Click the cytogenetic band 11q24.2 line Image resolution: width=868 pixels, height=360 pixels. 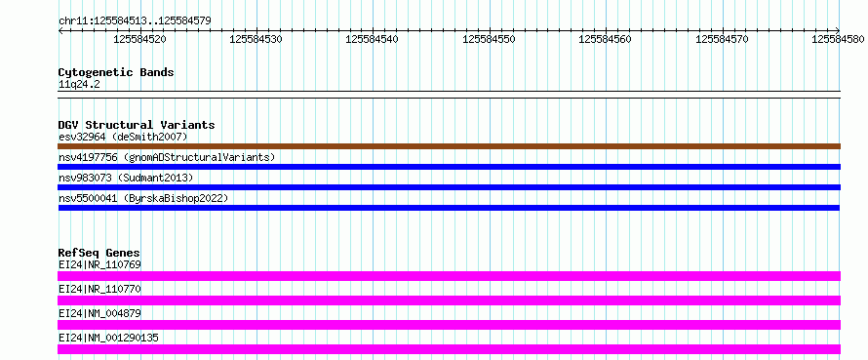pos(449,95)
